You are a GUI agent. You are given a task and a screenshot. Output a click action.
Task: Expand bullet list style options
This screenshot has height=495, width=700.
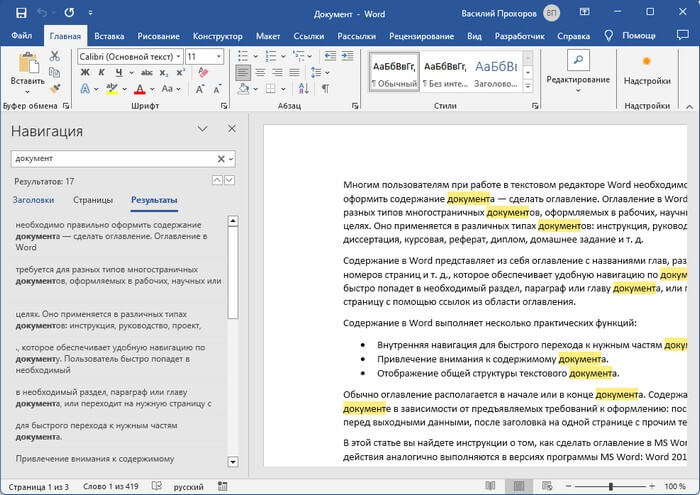pyautogui.click(x=256, y=56)
